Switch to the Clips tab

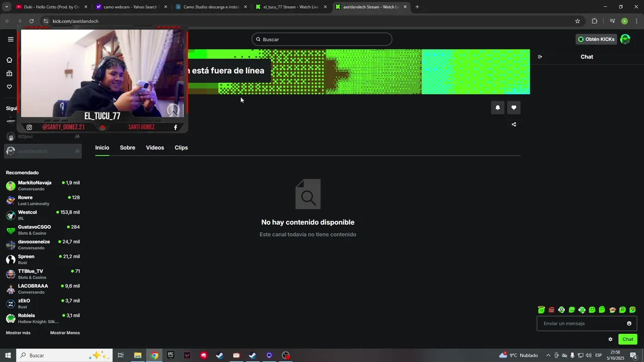coord(181,148)
